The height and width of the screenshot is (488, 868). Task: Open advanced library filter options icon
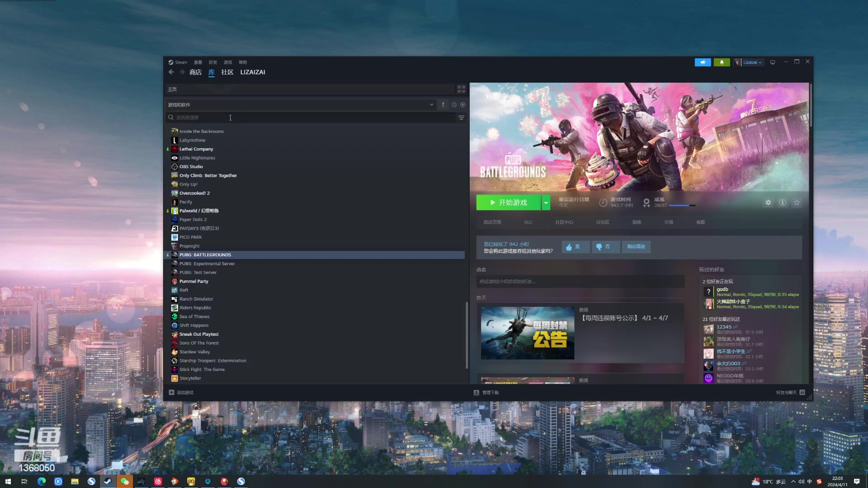point(461,118)
